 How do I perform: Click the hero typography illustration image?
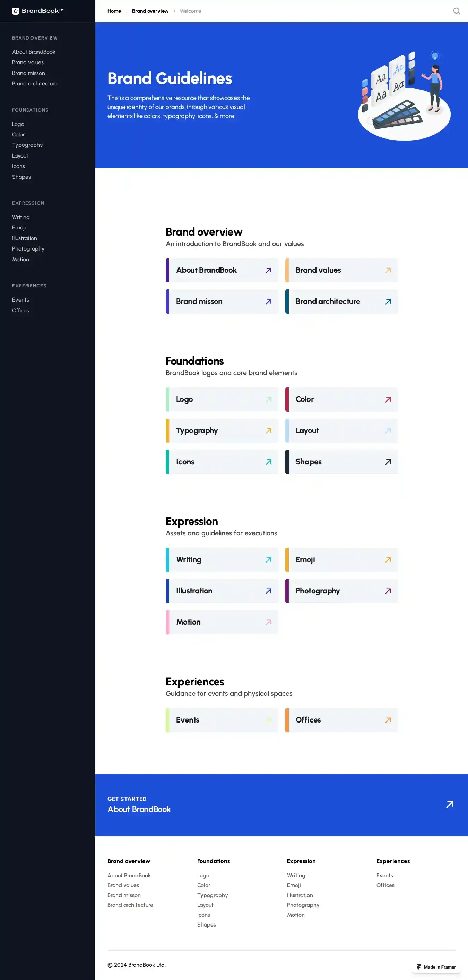coord(404,95)
